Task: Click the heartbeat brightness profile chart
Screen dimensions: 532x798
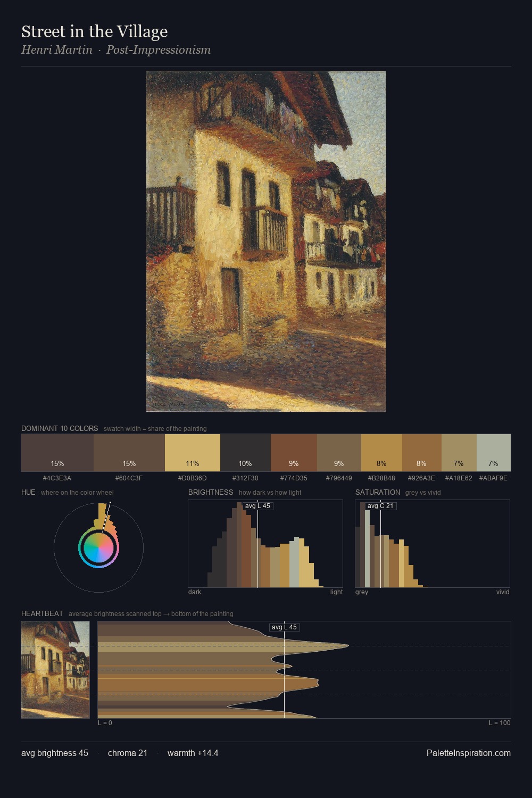Action: pyautogui.click(x=304, y=670)
